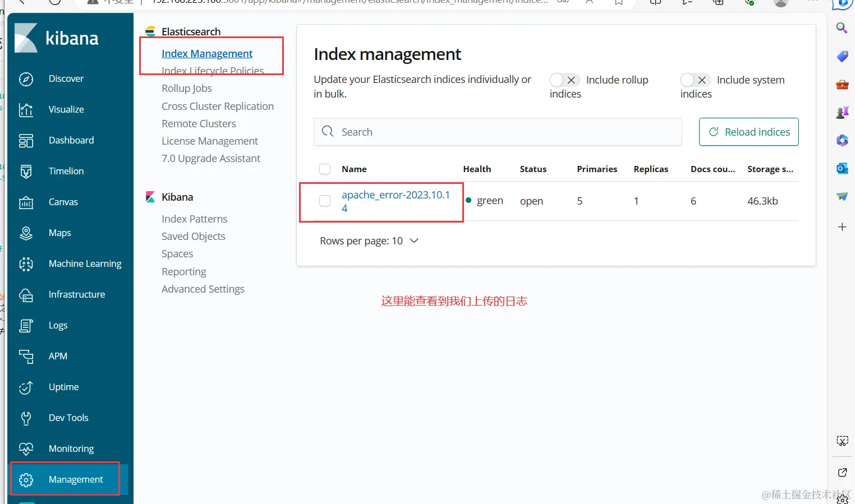Open Spaces settings

[x=177, y=254]
